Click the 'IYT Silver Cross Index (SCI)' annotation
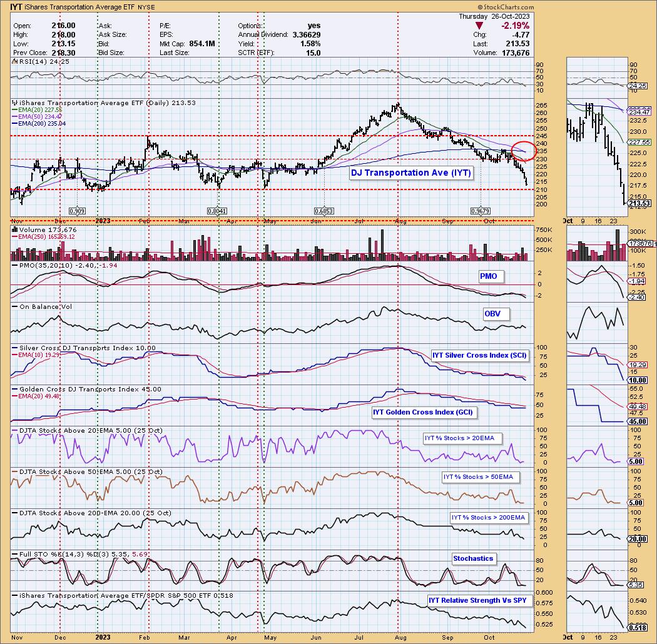This screenshot has height=644, width=657. 480,355
